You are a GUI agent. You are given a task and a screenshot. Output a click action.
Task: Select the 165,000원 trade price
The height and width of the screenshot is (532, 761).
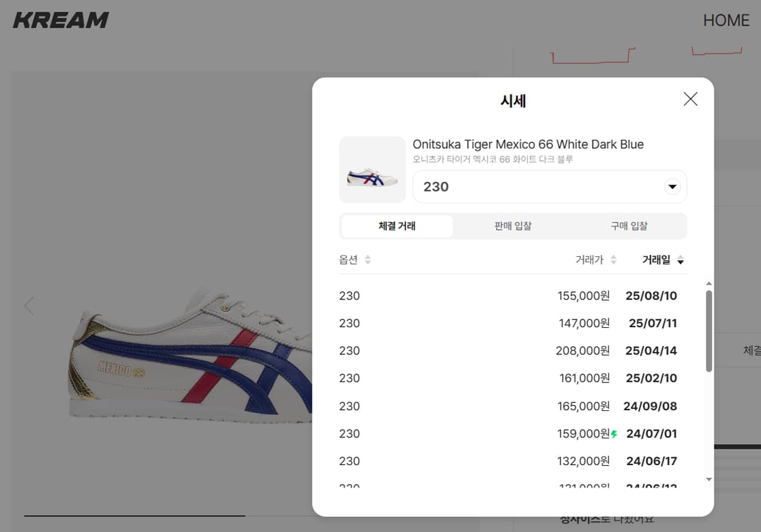coord(583,406)
